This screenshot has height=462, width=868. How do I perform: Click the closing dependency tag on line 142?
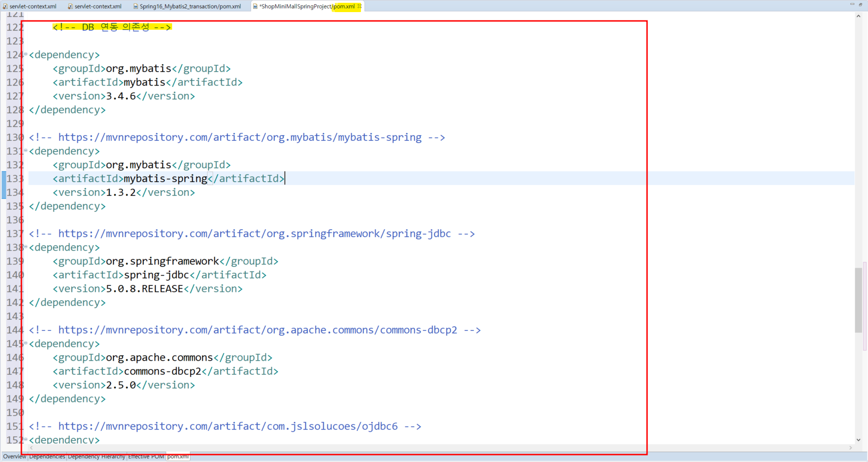click(67, 303)
